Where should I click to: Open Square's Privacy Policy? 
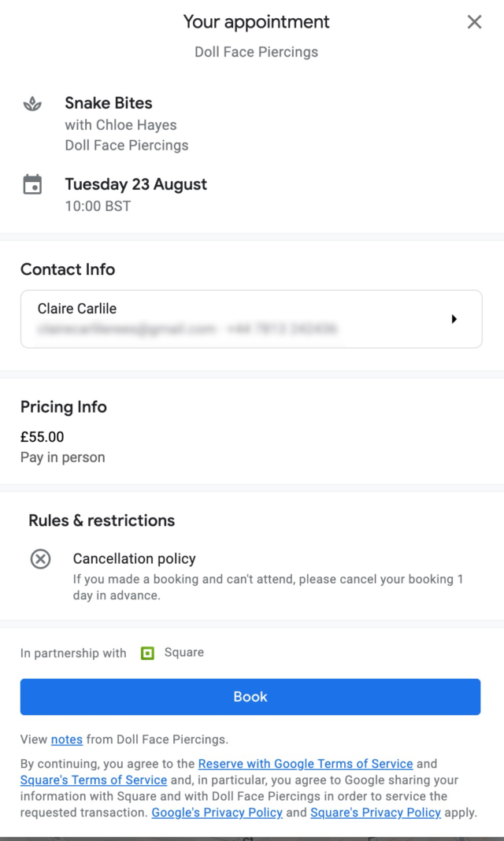click(x=375, y=812)
